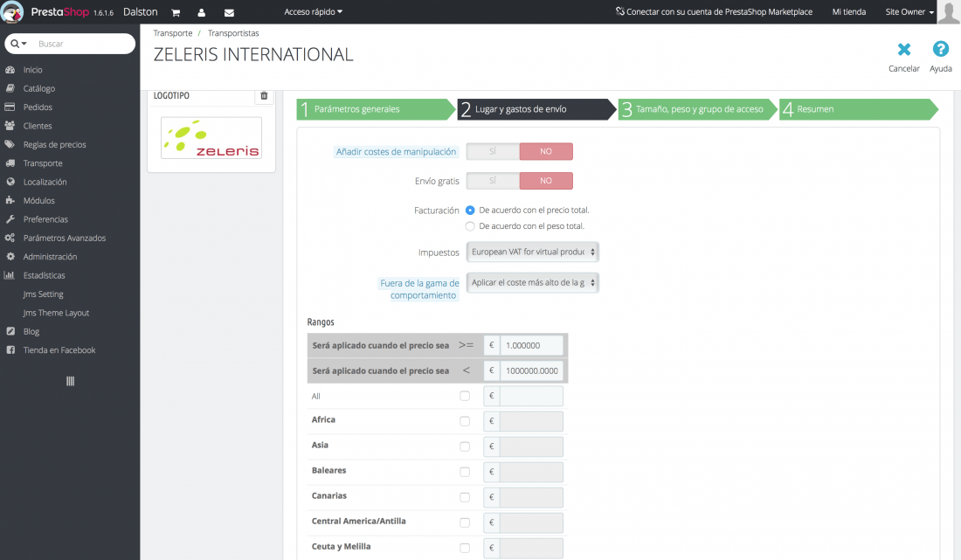Open the shopping cart icon in top bar
This screenshot has width=961, height=560.
pos(176,12)
